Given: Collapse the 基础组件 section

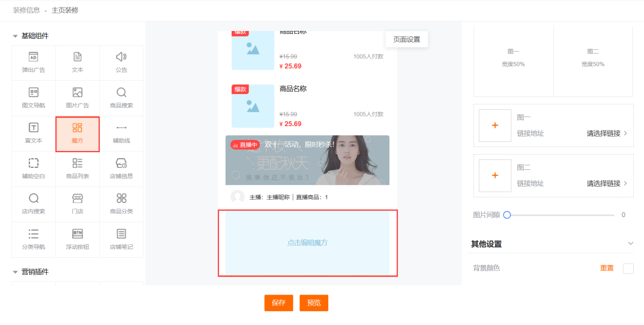Looking at the screenshot, I should [x=15, y=36].
